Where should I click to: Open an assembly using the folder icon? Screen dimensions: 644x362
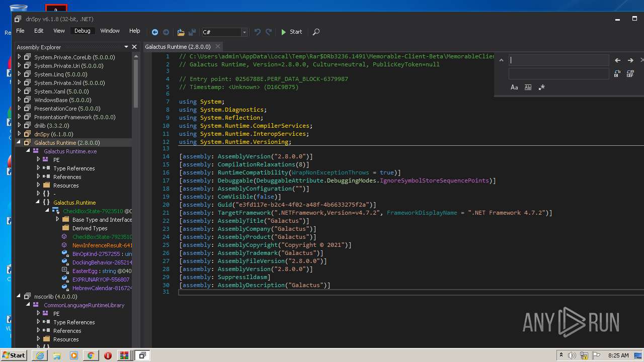tap(181, 32)
